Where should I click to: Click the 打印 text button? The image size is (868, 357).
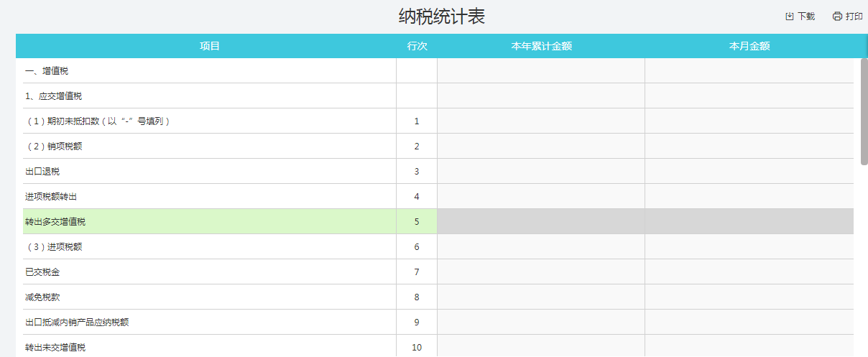coord(854,17)
